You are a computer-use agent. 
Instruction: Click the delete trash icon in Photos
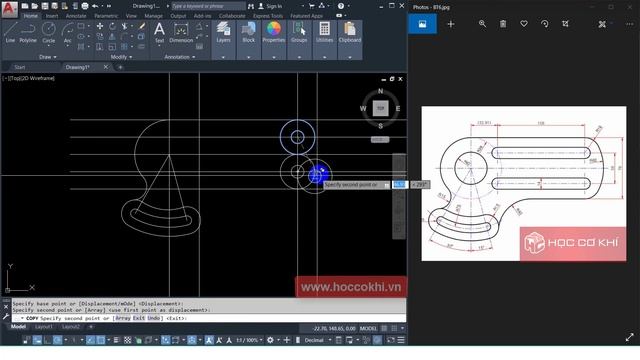pos(503,24)
